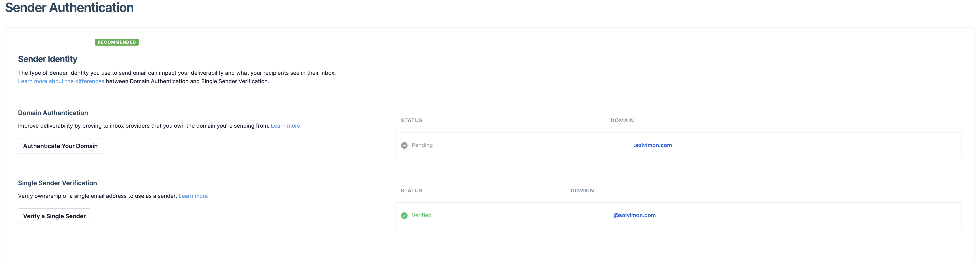The image size is (980, 268).
Task: Click the green Verified checkmark icon
Action: click(404, 215)
